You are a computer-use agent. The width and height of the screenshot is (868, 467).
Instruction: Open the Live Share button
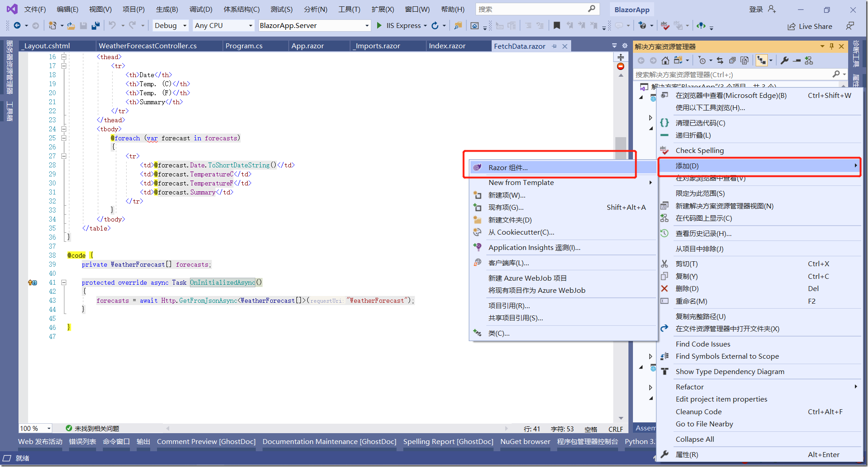810,26
